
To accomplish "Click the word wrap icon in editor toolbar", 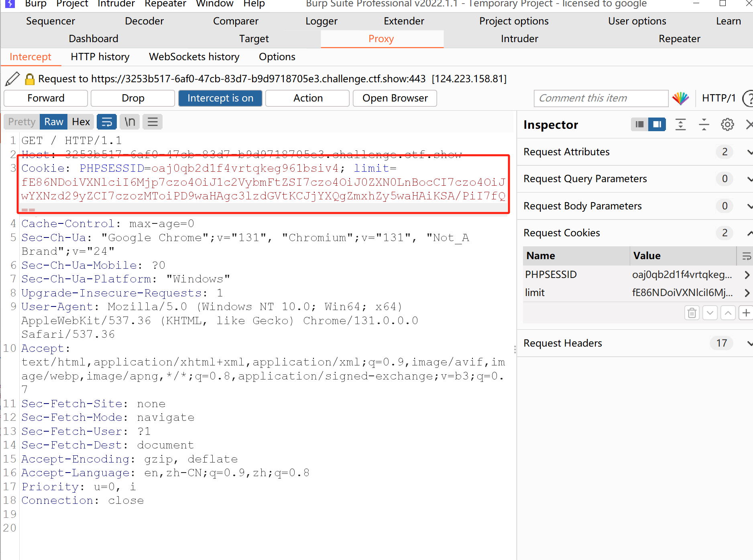I will (107, 122).
